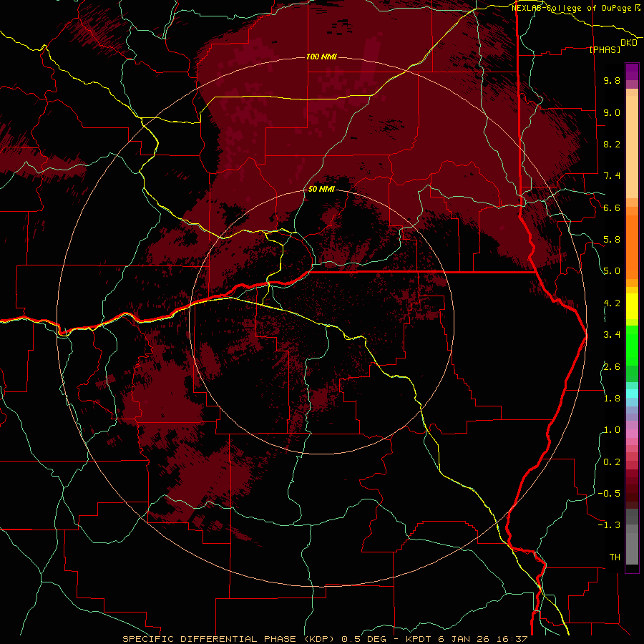Select the 2.6 value on the color scale
This screenshot has width=644, height=644.
coord(612,366)
